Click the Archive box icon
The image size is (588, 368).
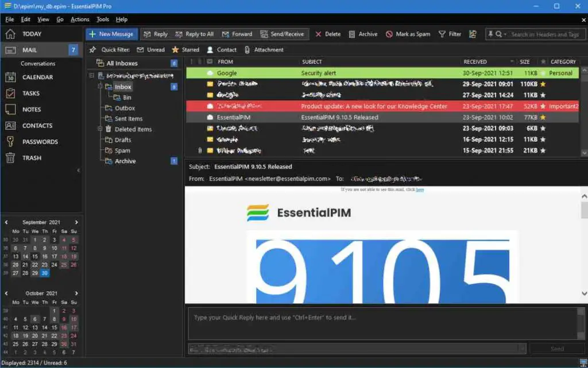tap(352, 34)
